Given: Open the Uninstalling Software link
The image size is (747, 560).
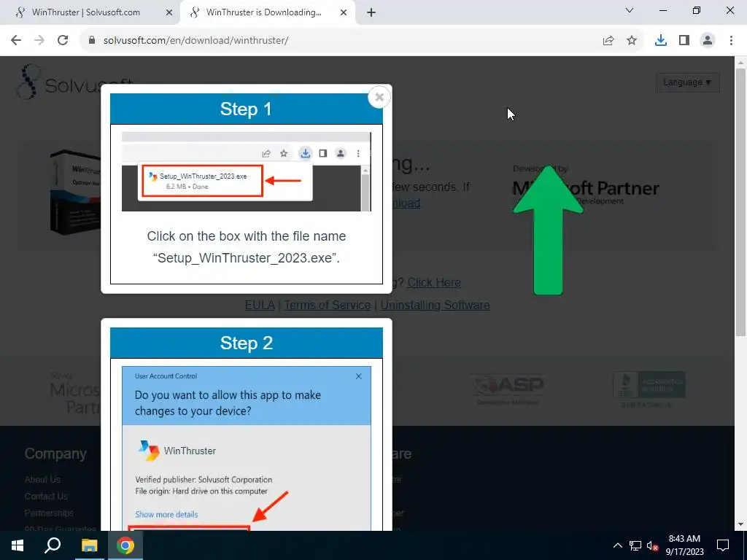Looking at the screenshot, I should [x=435, y=305].
